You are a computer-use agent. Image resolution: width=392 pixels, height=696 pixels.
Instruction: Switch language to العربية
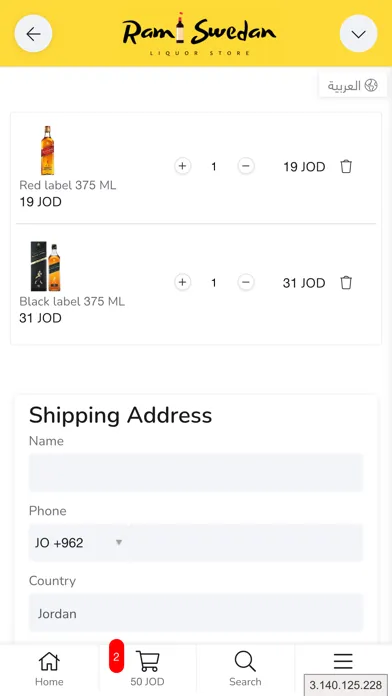352,86
